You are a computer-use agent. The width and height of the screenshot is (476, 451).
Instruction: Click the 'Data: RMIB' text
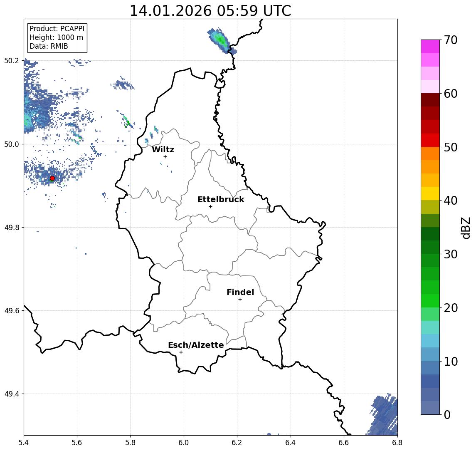coord(49,46)
